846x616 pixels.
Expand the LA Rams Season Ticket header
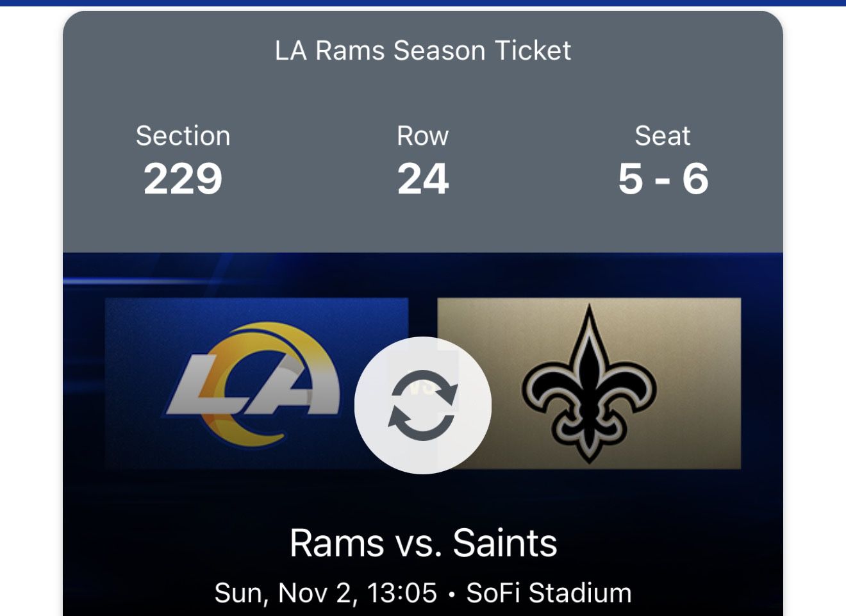coord(422,50)
